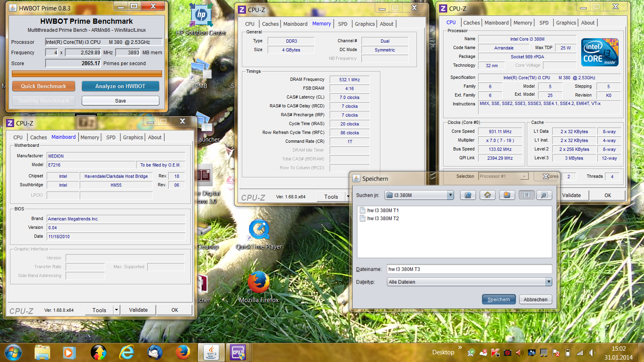Click Core Speed value 931.11 MHz
Image resolution: width=644 pixels, height=362 pixels.
pos(500,132)
